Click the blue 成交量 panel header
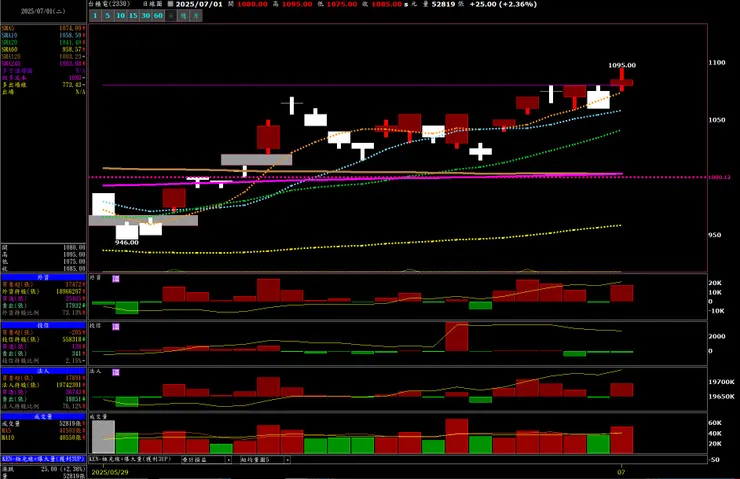This screenshot has height=479, width=740. (43, 416)
